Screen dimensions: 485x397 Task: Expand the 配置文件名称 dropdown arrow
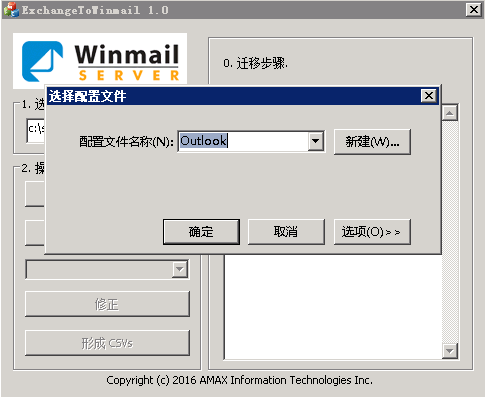315,141
